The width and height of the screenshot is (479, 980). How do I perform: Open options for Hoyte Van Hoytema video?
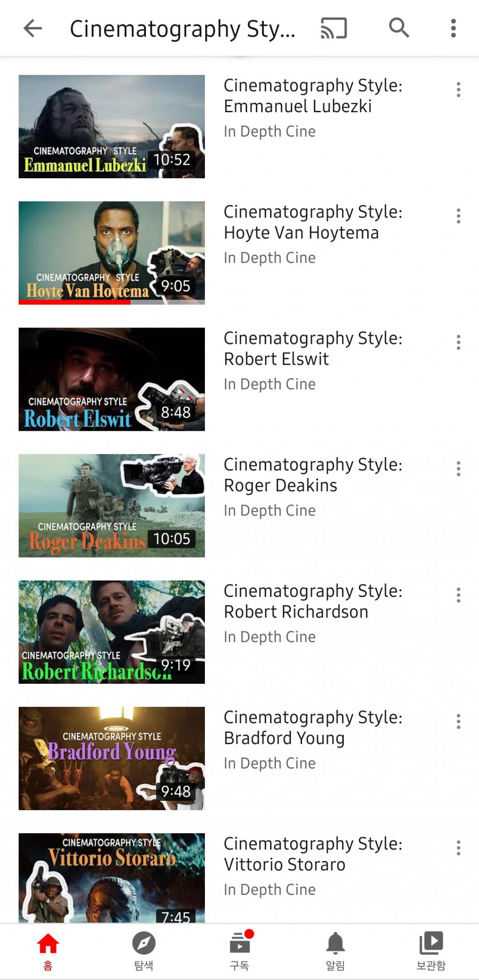(x=458, y=216)
